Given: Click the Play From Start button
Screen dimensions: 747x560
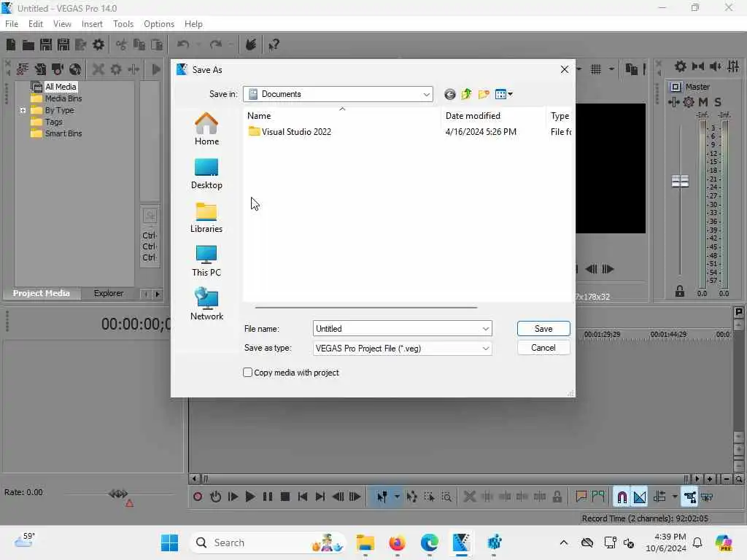Looking at the screenshot, I should tap(233, 497).
